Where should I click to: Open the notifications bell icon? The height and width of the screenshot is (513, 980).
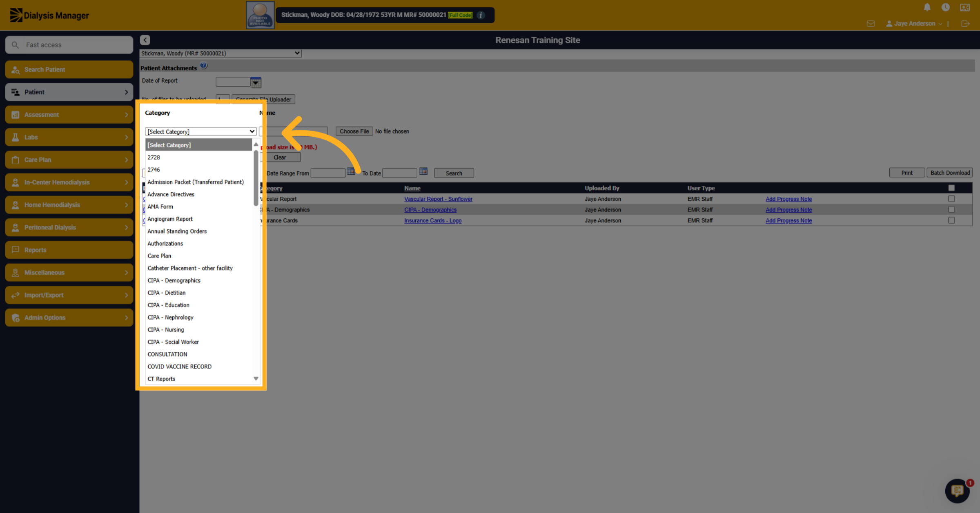click(x=927, y=7)
